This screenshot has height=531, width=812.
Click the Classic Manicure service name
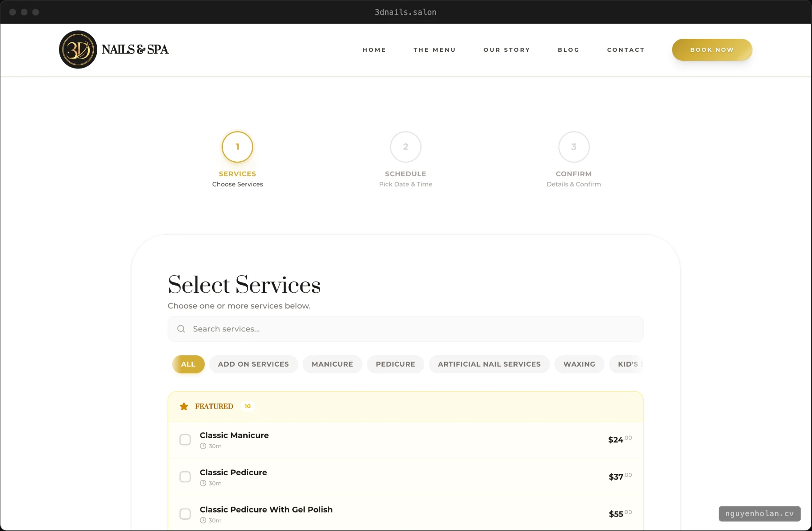pyautogui.click(x=234, y=435)
